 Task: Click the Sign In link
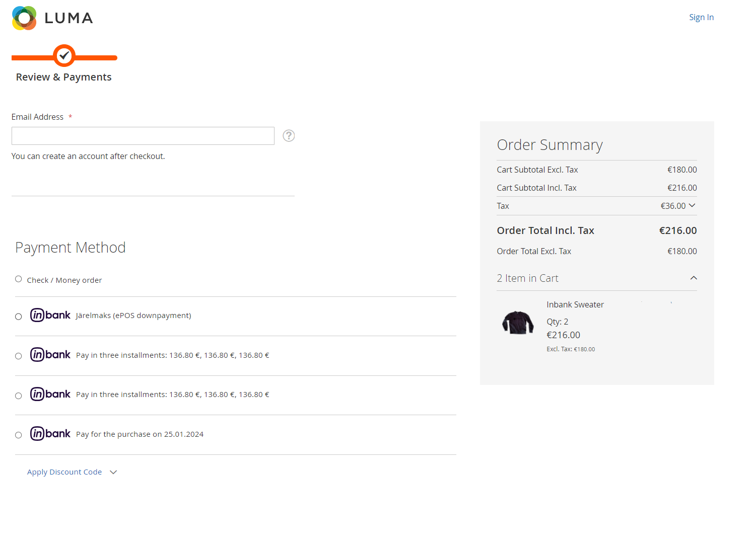coord(701,17)
